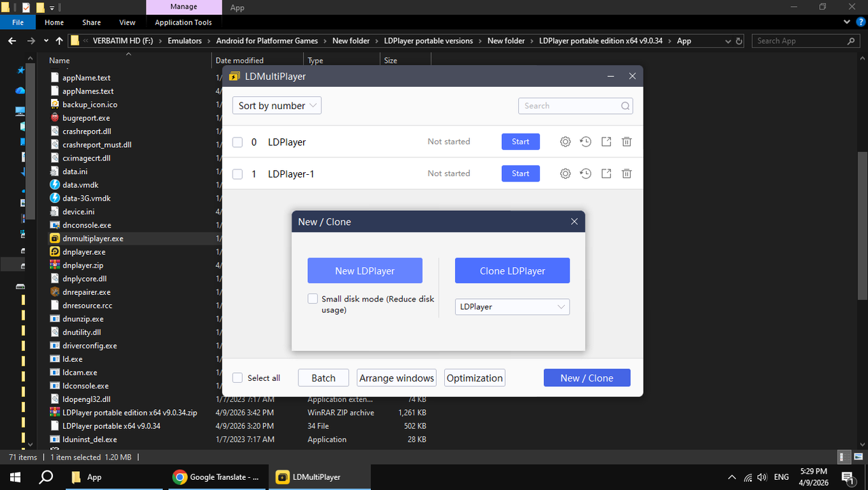
Task: Click Emulators in the address breadcrumb
Action: pyautogui.click(x=185, y=41)
